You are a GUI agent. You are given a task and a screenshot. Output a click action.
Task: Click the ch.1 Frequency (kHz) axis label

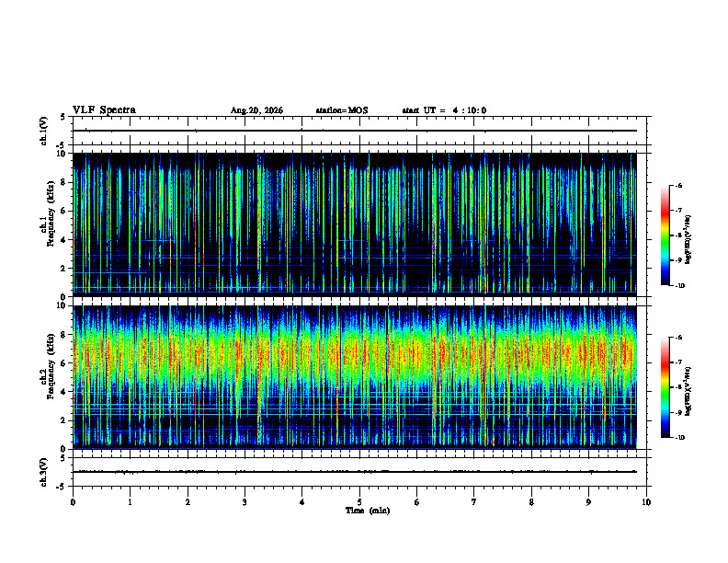coord(49,224)
